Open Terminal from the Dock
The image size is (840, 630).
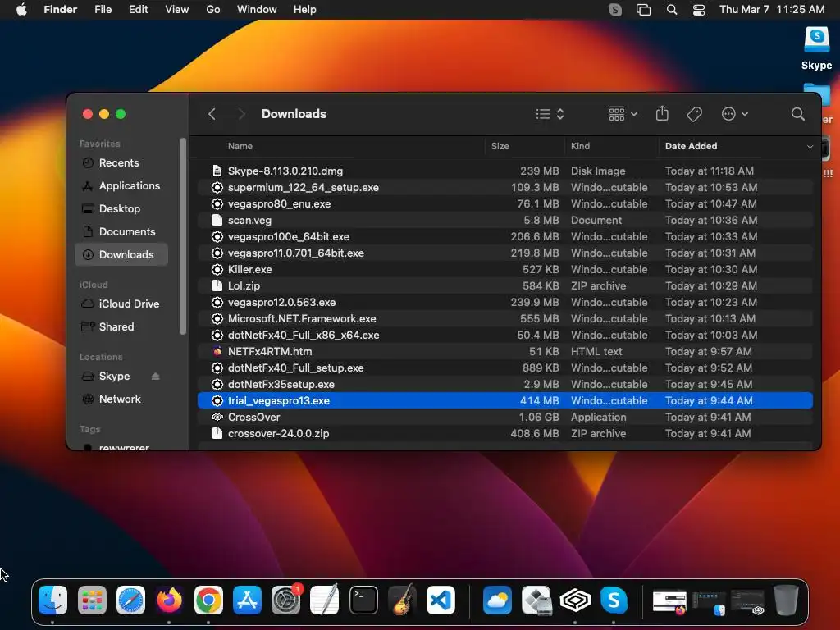coord(363,600)
